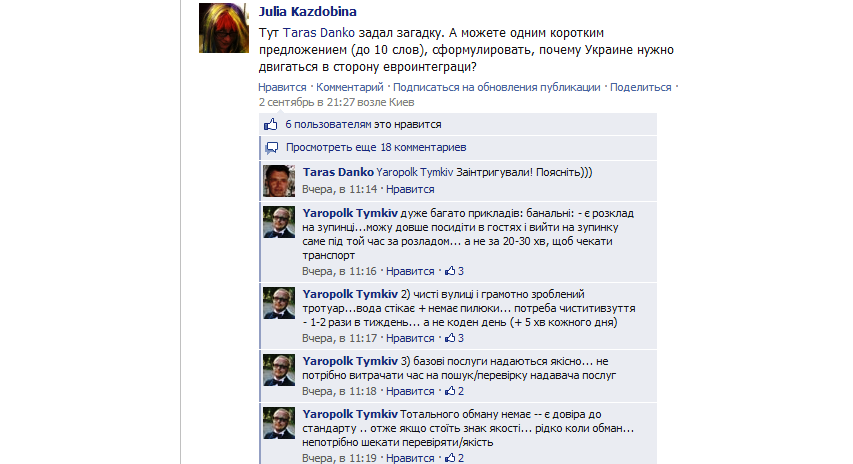
Task: Open Taras Danko's comment avatar
Action: coord(279,181)
